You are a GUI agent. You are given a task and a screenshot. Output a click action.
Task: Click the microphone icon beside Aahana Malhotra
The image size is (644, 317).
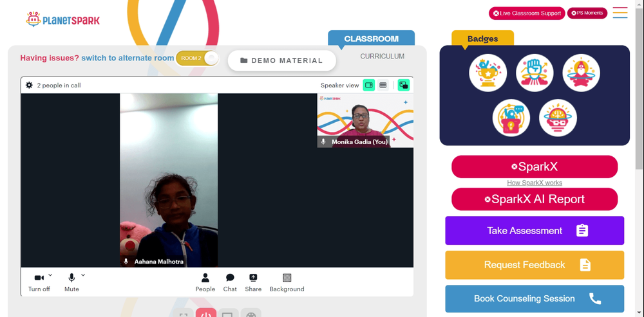tap(126, 261)
